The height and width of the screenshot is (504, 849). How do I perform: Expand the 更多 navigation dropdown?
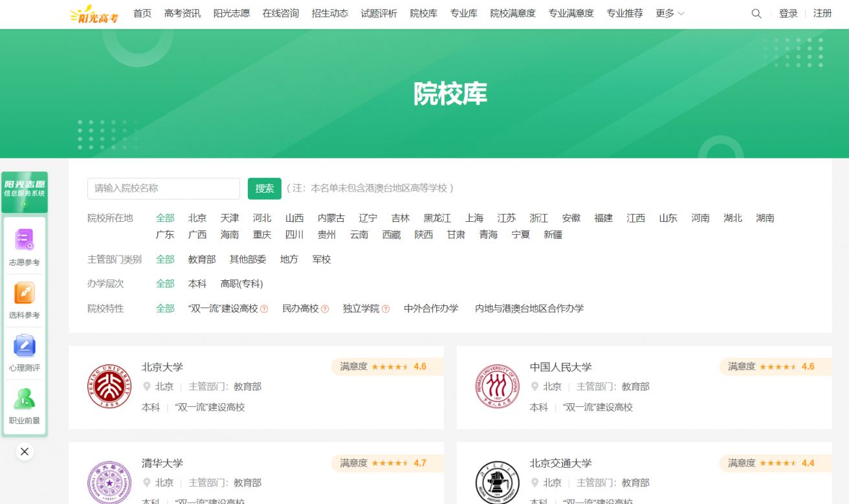click(x=669, y=14)
